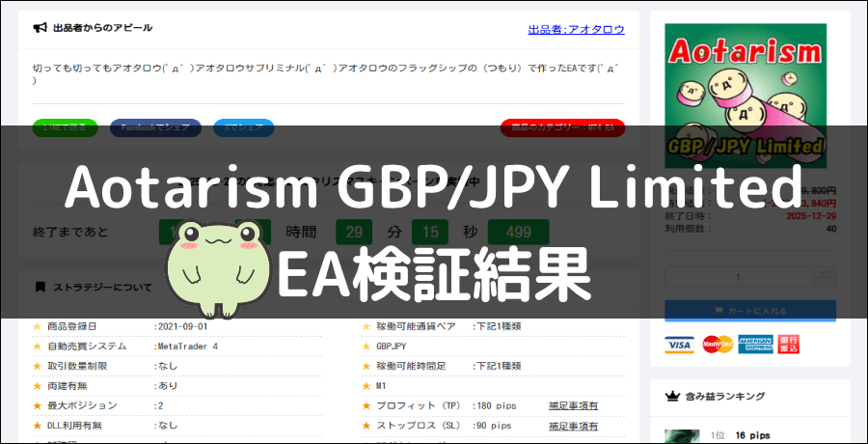Click the VISA payment icon

[679, 345]
